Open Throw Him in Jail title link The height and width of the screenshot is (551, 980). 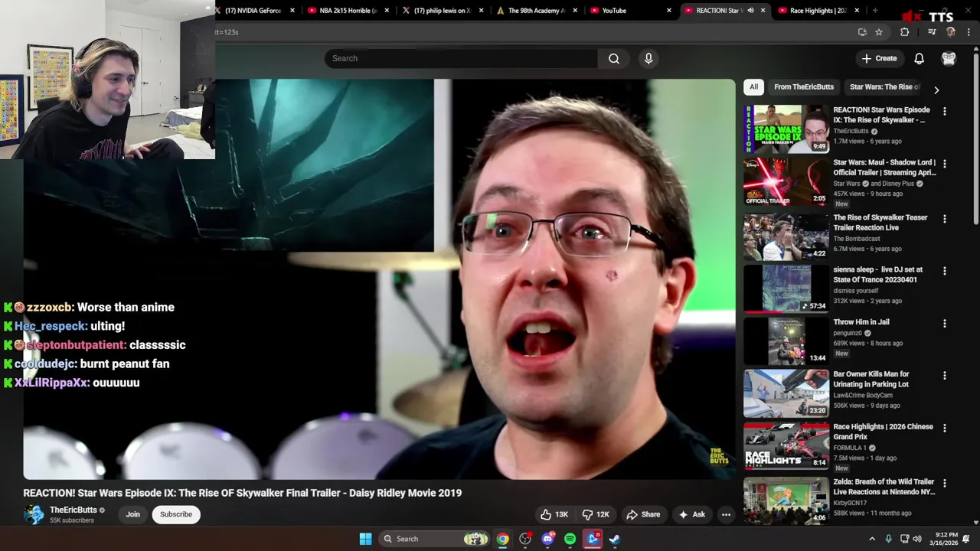coord(861,322)
